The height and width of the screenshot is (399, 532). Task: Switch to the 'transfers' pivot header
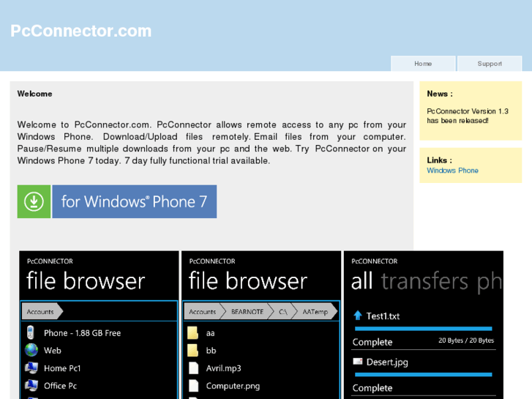click(x=424, y=281)
